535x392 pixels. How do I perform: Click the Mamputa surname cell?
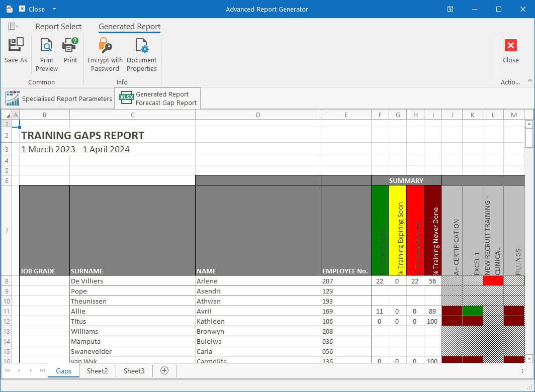[x=132, y=342]
